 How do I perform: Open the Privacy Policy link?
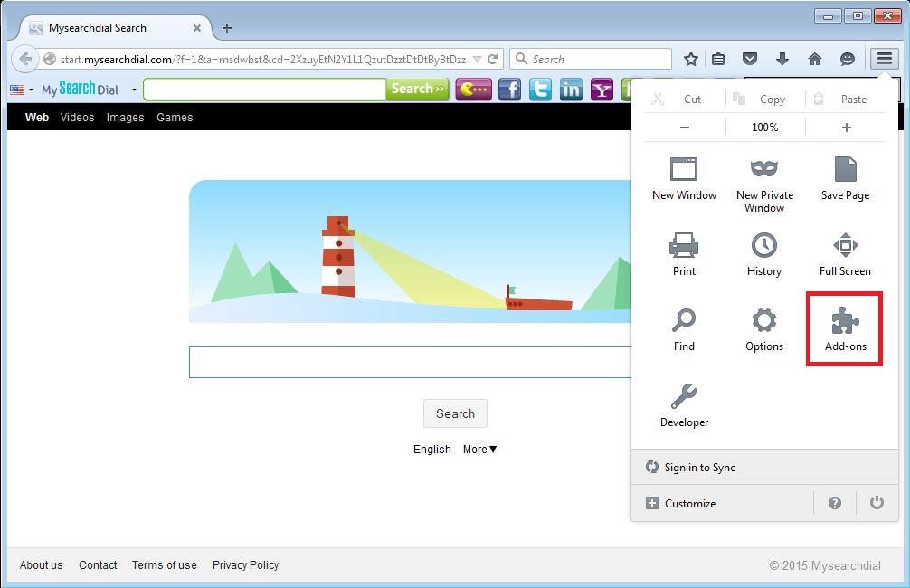tap(245, 564)
